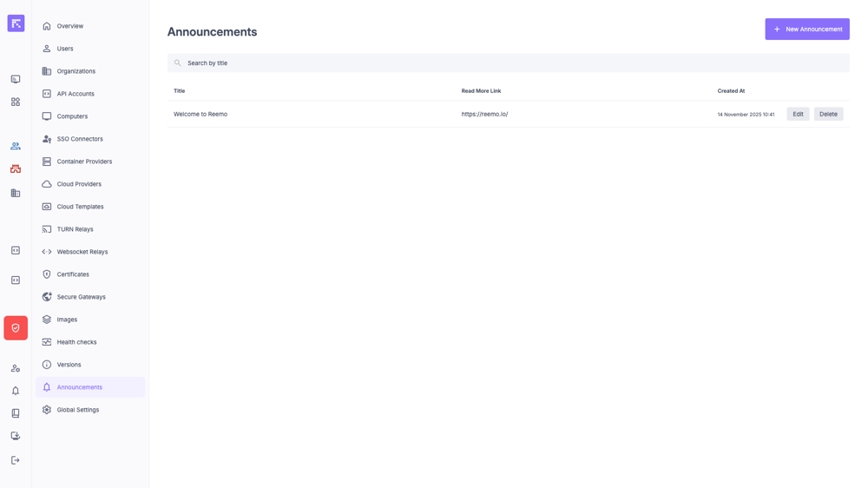Open Health checks page
Viewport: 868px width, 488px height.
coord(76,342)
